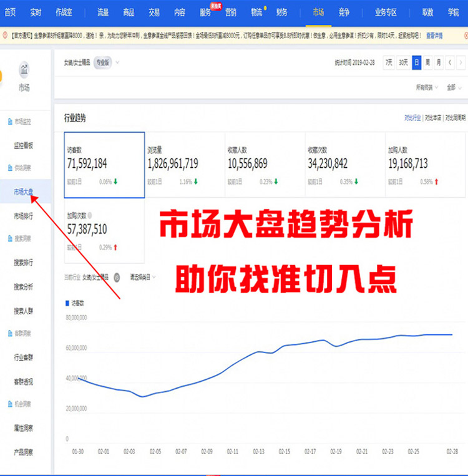Click the round icon after 当前行业 女装/女士精品
This screenshot has height=476, width=468.
click(117, 277)
